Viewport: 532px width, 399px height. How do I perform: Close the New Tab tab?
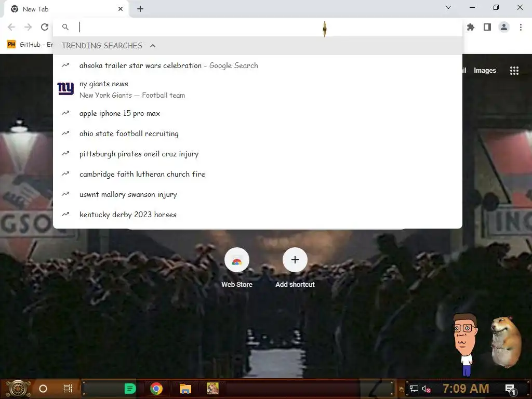pos(121,9)
